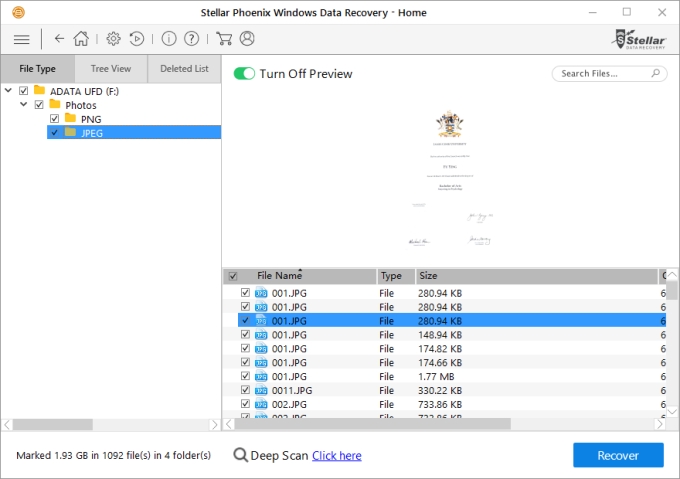Turn off the preview toggle
This screenshot has width=680, height=479.
[x=244, y=73]
